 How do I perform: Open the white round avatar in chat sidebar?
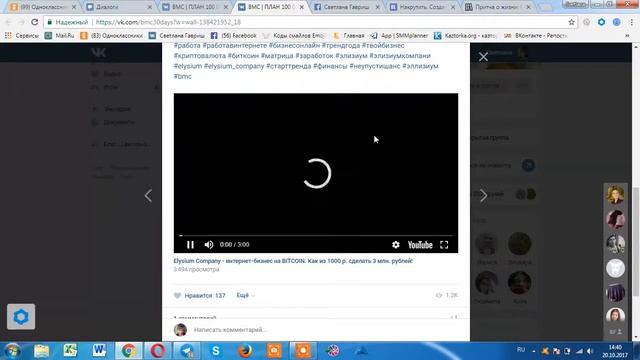coord(615,268)
